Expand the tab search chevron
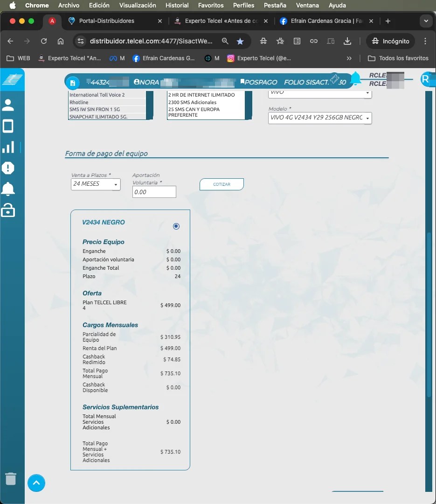This screenshot has height=504, width=436. point(426,21)
